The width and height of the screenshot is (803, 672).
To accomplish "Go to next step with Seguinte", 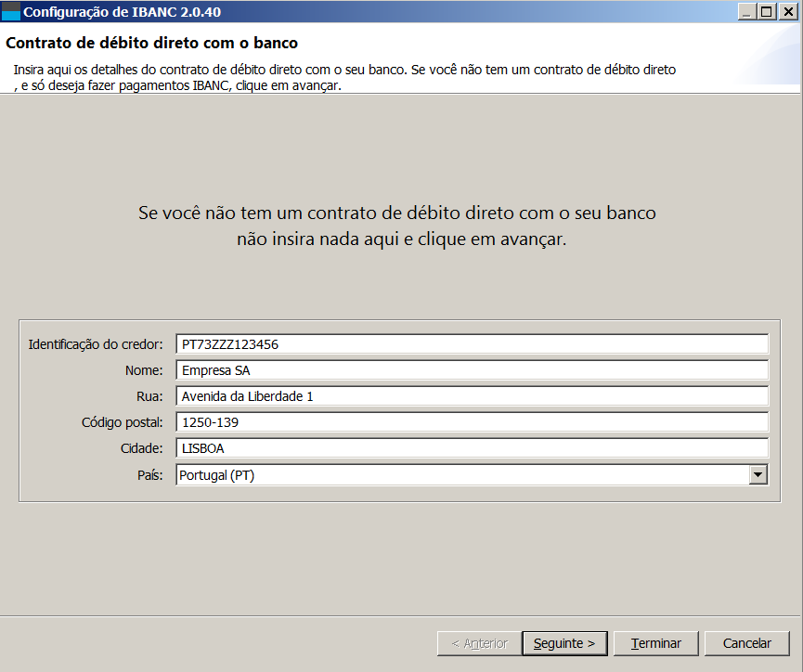I will click(564, 643).
